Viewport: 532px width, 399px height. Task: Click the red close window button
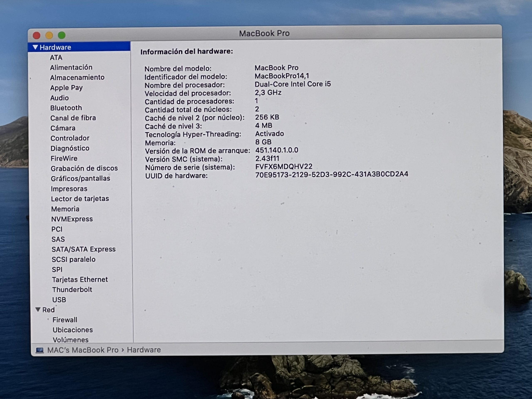tap(37, 35)
